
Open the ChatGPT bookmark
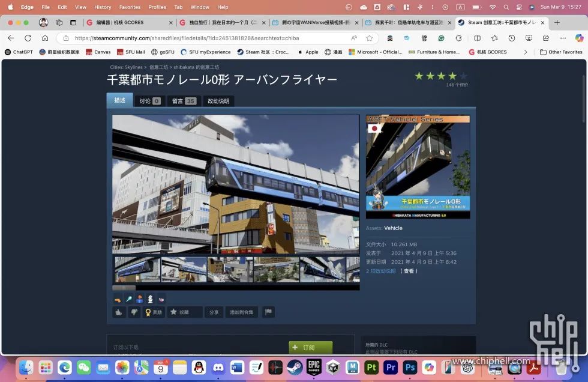click(19, 52)
